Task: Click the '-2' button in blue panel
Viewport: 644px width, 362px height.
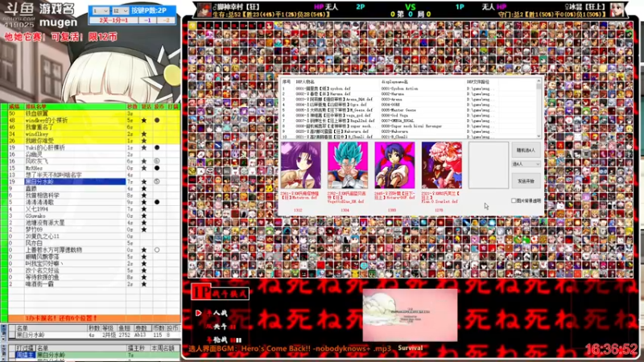Action: tap(167, 20)
